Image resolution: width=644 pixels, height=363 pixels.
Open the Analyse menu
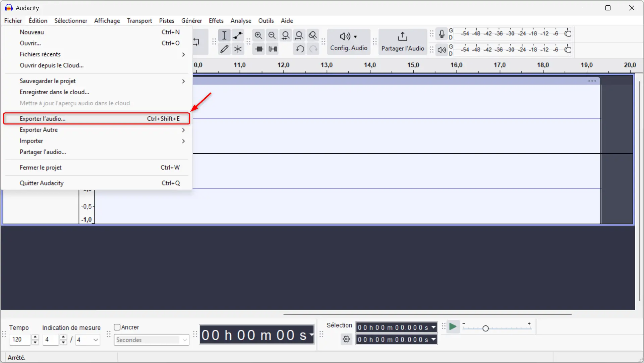click(x=241, y=20)
